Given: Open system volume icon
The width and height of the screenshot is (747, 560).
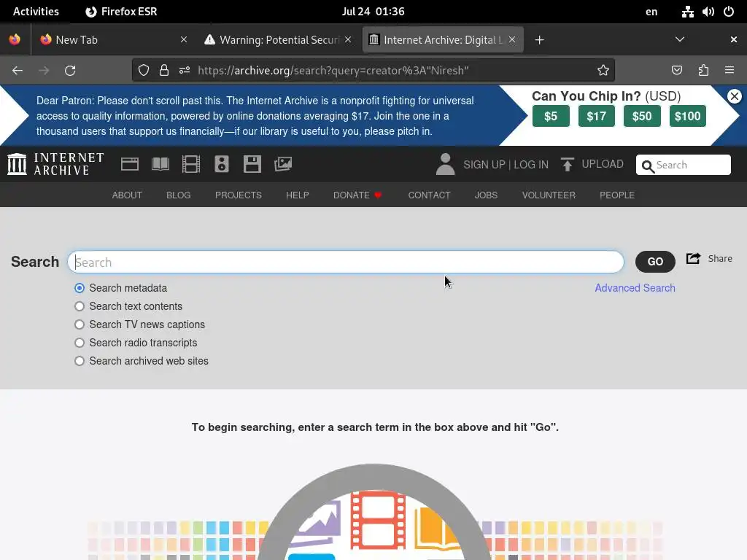Looking at the screenshot, I should pos(708,12).
